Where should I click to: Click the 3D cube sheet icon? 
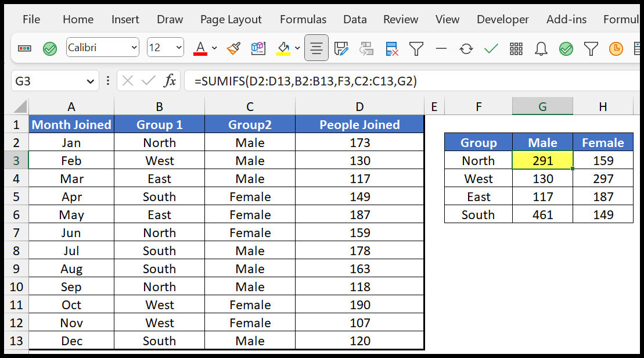coord(258,48)
